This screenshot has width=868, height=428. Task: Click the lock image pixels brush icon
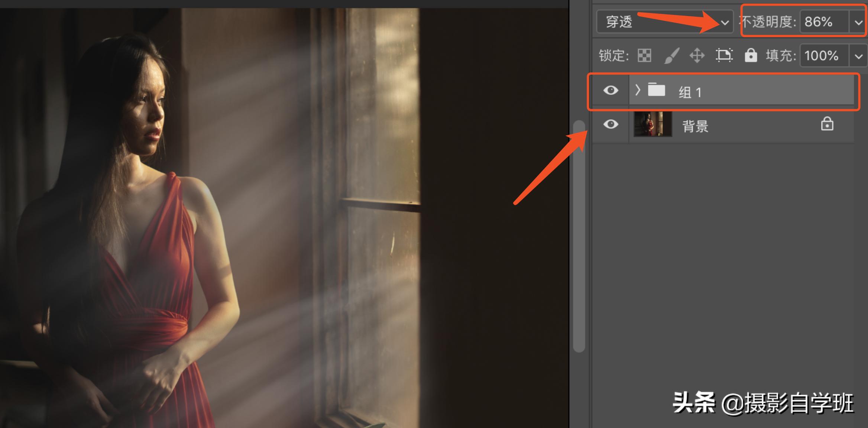coord(672,56)
